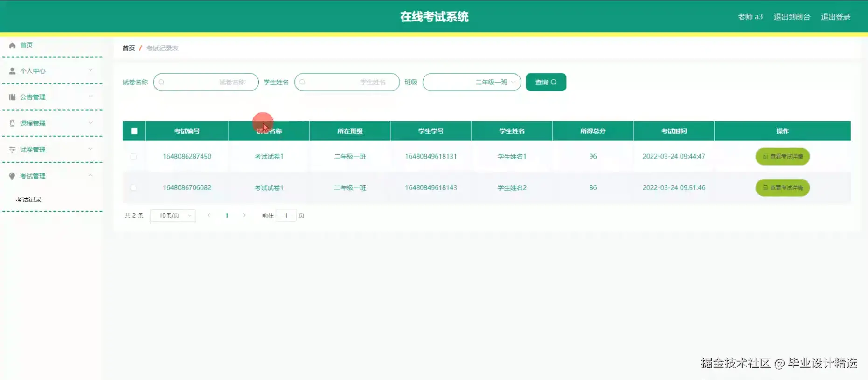Check the row for exam 1648086706082

tap(133, 188)
